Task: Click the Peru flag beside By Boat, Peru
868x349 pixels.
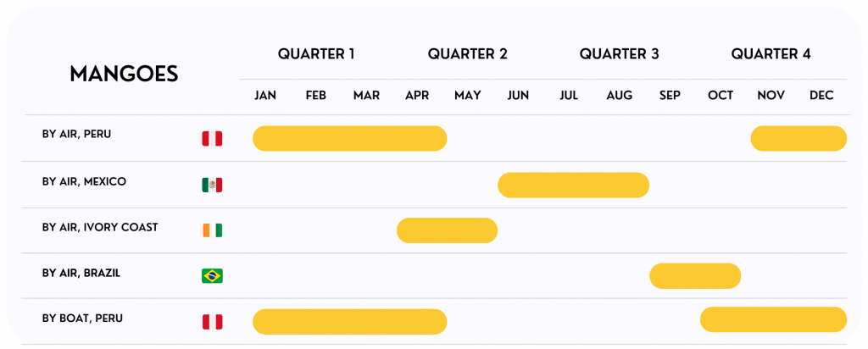Action: point(212,322)
